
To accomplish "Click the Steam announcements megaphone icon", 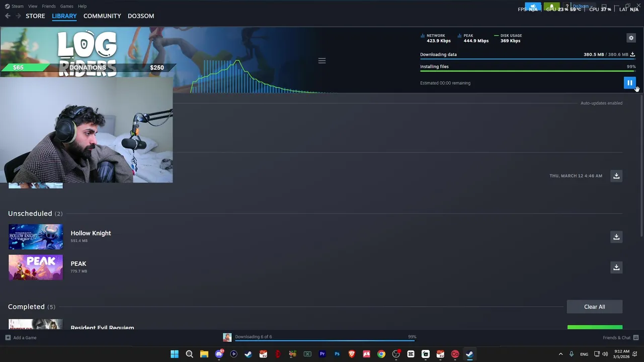I will click(x=533, y=7).
